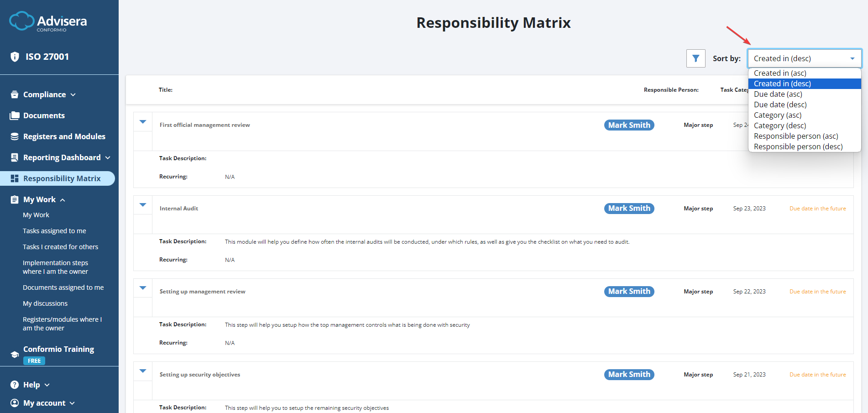Click the Due date in the future link
The width and height of the screenshot is (868, 413).
coord(817,208)
